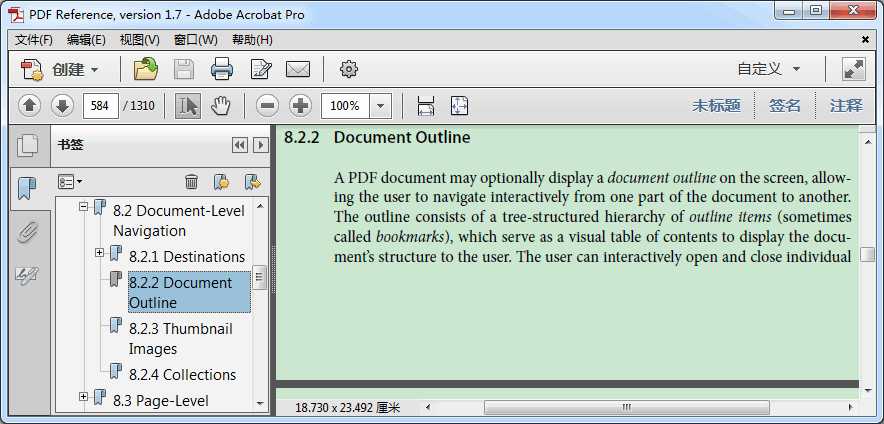Expand the 8.3 Page-Level bookmark

coord(83,397)
